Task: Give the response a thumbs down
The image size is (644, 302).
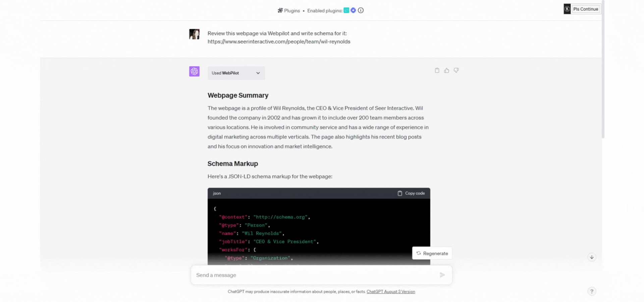Action: [x=456, y=70]
